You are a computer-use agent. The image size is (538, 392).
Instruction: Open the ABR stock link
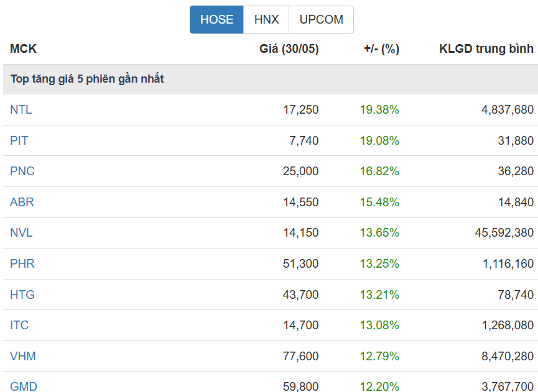[x=22, y=202]
